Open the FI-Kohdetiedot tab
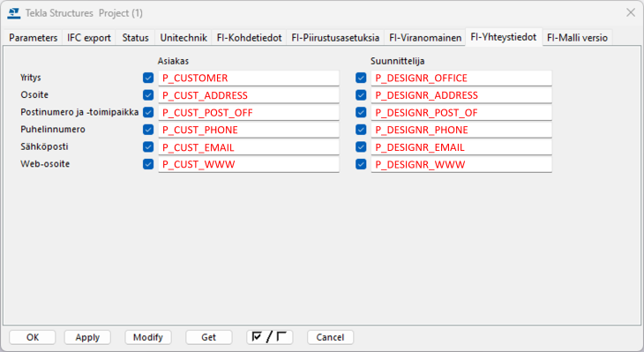The height and width of the screenshot is (352, 644). point(249,38)
